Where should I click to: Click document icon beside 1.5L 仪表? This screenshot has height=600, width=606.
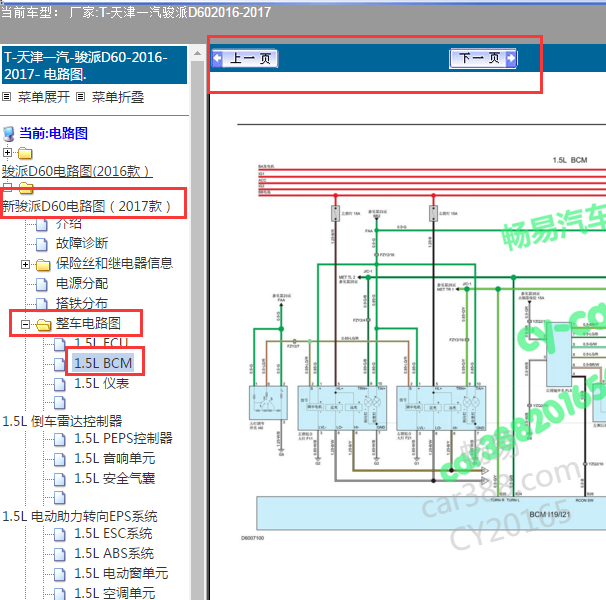[60, 384]
